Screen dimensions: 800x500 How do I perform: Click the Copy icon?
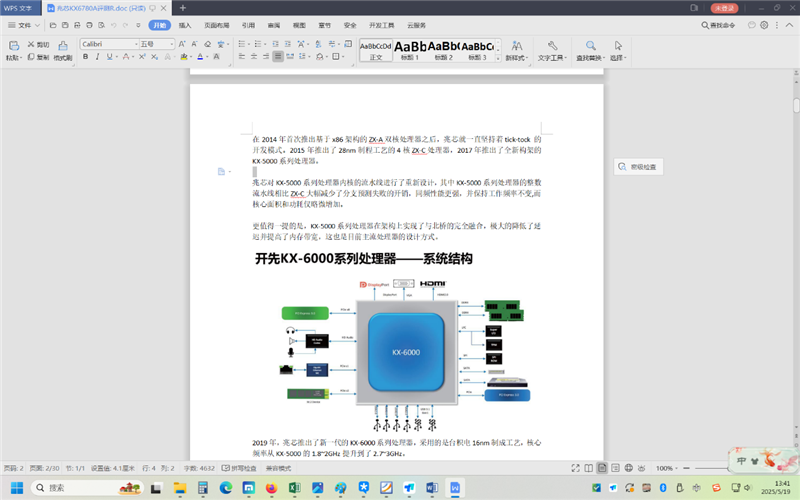tap(31, 57)
